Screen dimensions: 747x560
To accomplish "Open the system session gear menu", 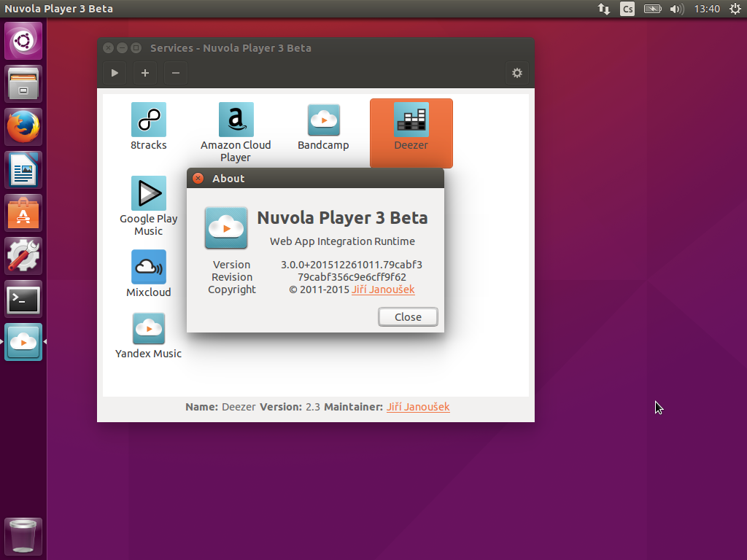I will coord(735,9).
